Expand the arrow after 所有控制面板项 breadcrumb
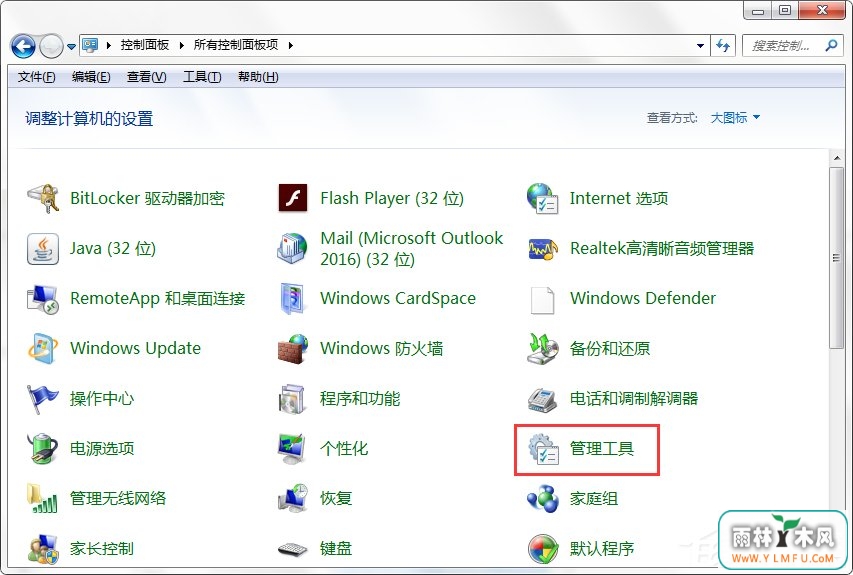Viewport: 853px width, 575px height. pyautogui.click(x=290, y=45)
